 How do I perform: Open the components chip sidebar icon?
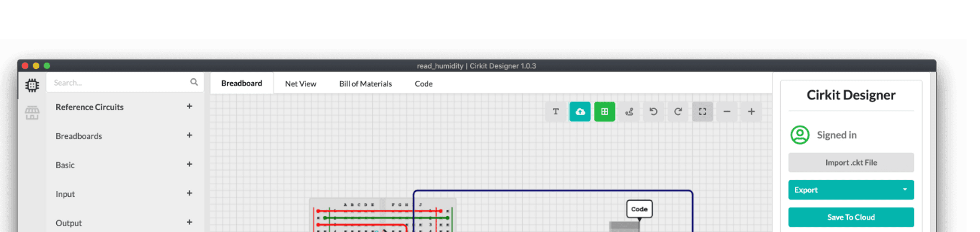pos(32,85)
